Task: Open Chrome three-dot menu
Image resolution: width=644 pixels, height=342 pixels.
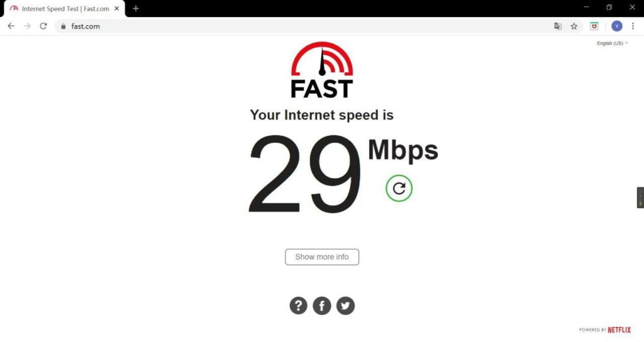Action: [x=633, y=26]
